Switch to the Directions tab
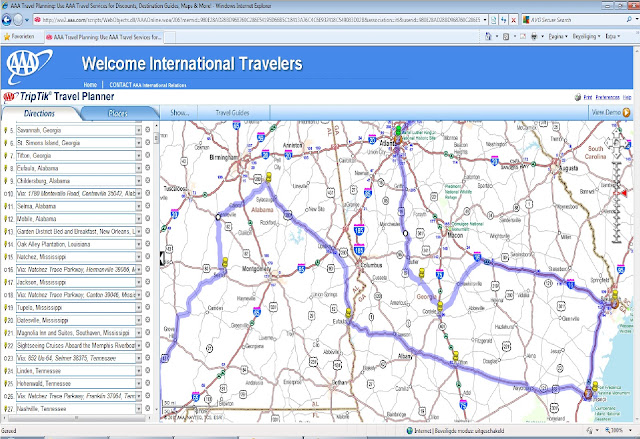 tap(39, 113)
